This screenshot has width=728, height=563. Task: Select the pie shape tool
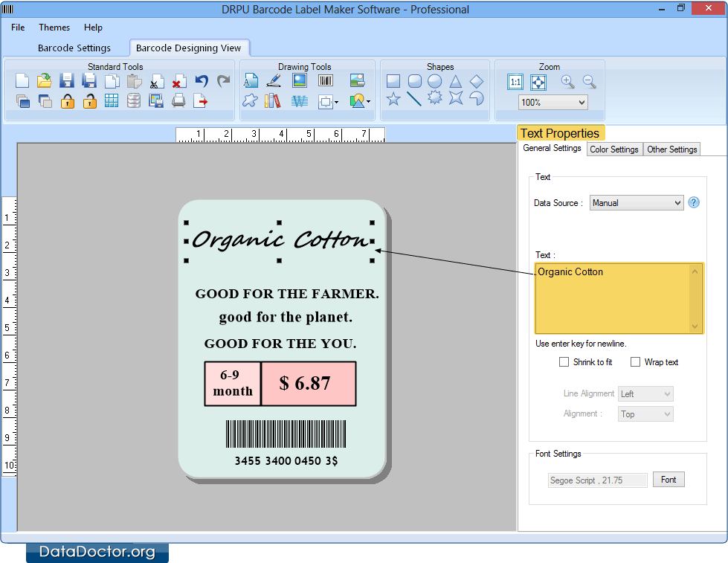(x=477, y=98)
